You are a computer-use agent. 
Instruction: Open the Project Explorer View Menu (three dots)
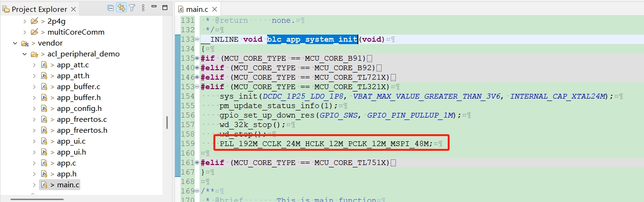pos(143,8)
